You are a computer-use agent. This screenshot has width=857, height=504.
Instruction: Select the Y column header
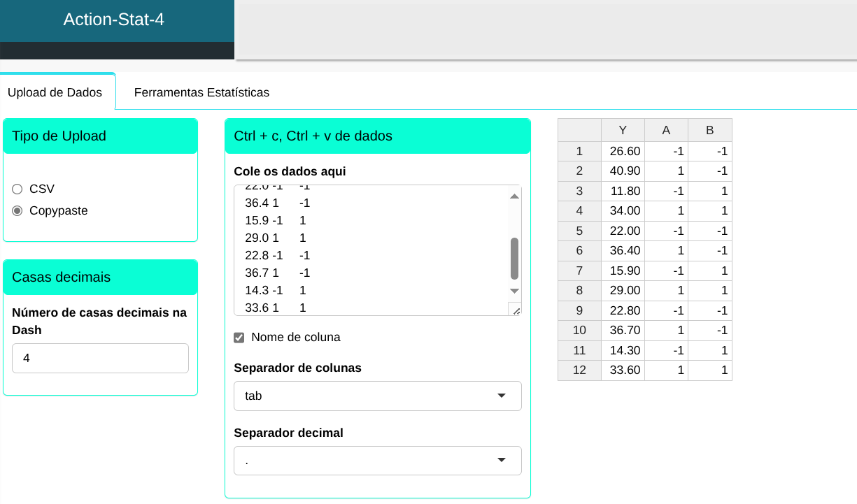623,130
